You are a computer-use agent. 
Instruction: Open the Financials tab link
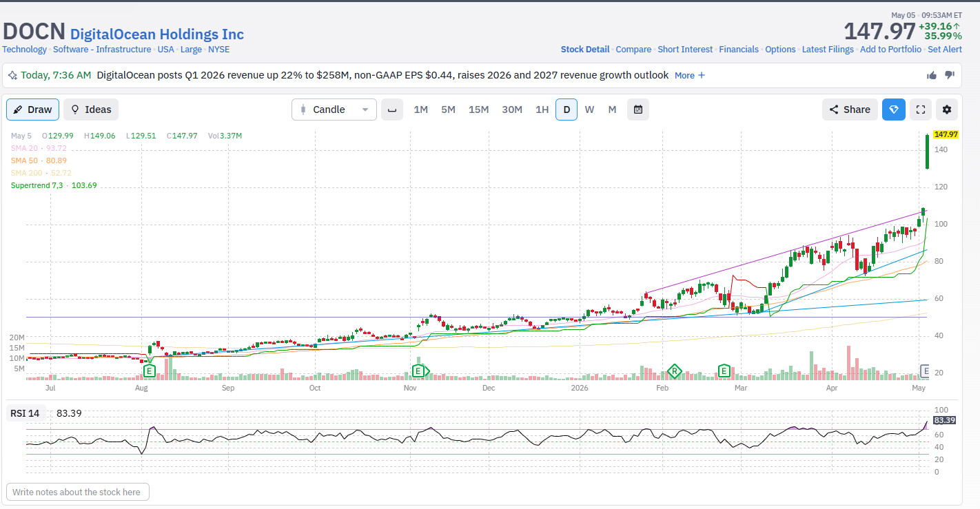pyautogui.click(x=739, y=50)
